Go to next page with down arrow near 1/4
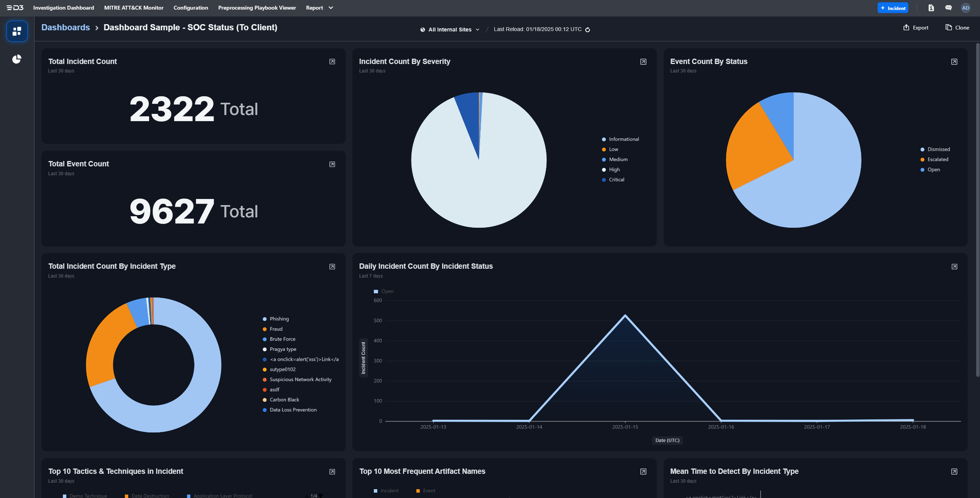 coord(321,495)
